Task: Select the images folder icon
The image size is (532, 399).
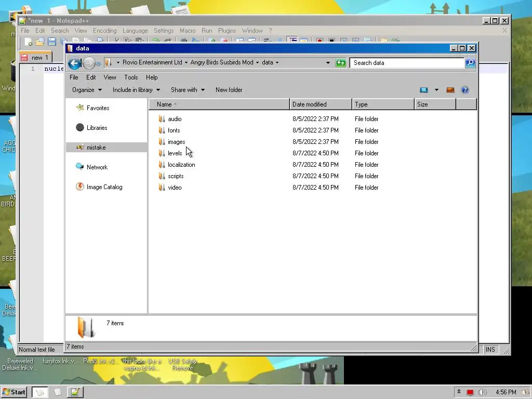Action: (162, 141)
